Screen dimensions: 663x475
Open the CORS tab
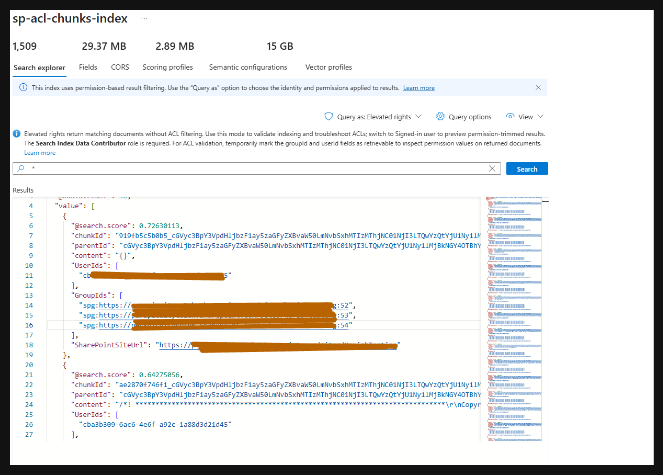[x=120, y=67]
